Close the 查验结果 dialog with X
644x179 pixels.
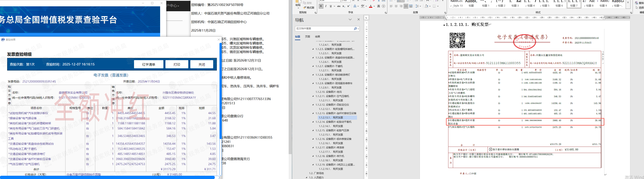pyautogui.click(x=219, y=40)
